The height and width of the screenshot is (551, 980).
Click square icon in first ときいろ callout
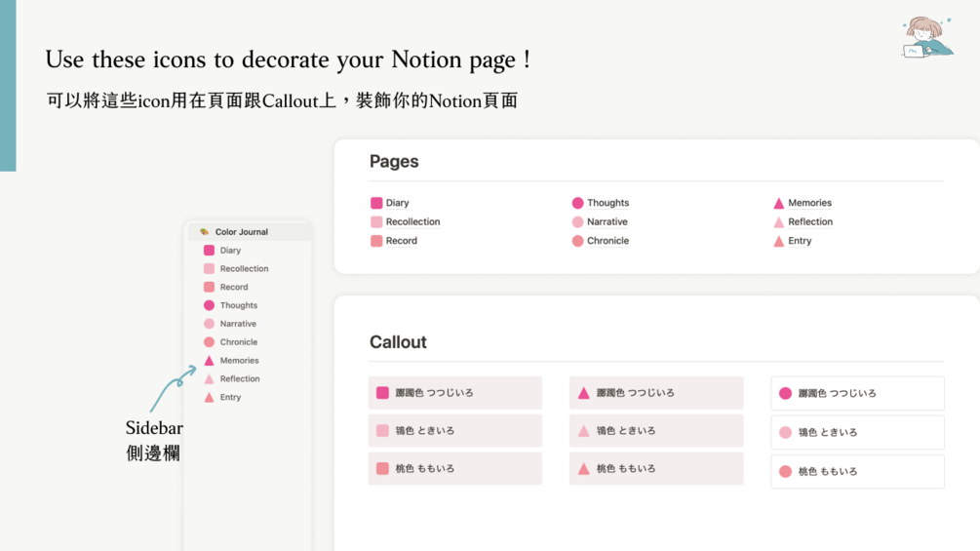(382, 430)
